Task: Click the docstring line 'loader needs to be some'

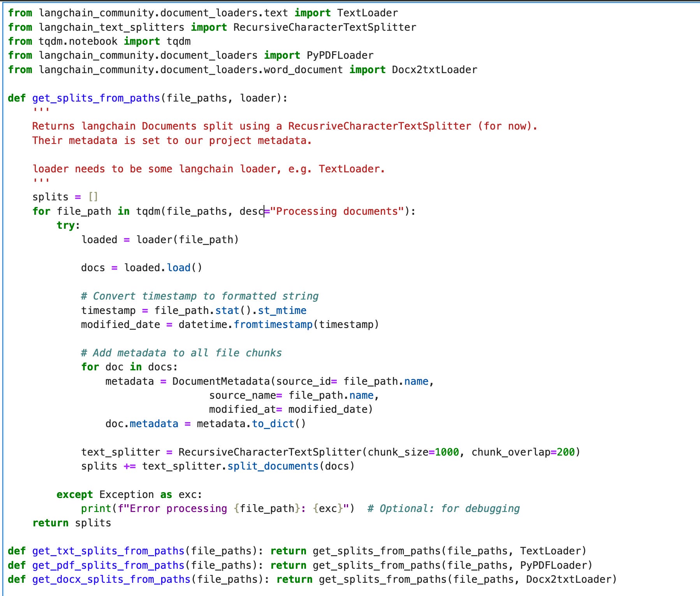Action: coord(209,169)
